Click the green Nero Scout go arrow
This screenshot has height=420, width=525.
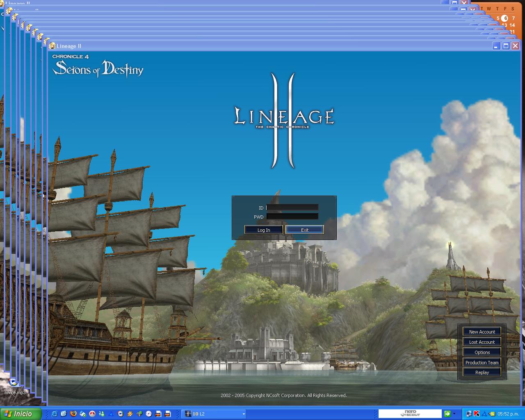point(447,413)
